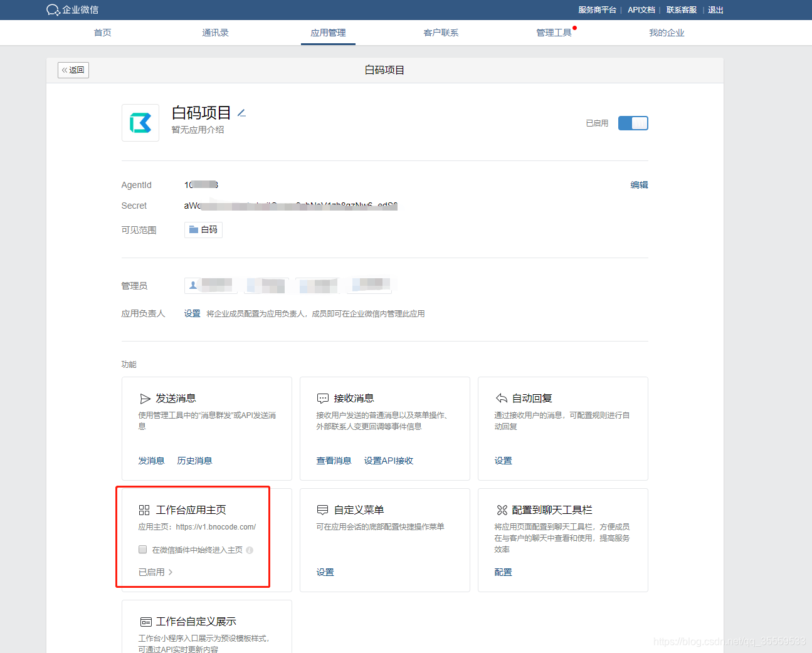Click 设置 under 自定义菜单
Screen dimensions: 812x653
click(x=325, y=572)
